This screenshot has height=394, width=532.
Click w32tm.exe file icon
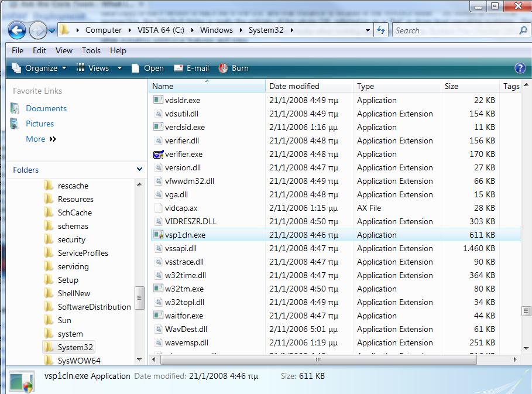[x=158, y=289]
